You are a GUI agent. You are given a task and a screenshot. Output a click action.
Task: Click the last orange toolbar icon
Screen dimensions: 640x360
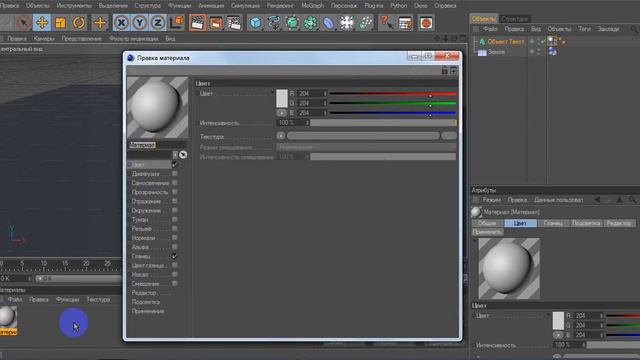tap(426, 23)
